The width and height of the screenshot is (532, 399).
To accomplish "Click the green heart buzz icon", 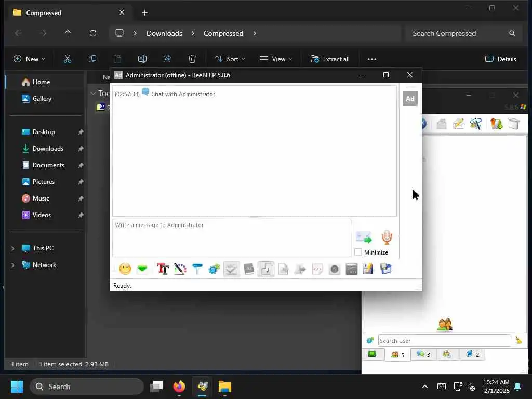I will [x=142, y=269].
